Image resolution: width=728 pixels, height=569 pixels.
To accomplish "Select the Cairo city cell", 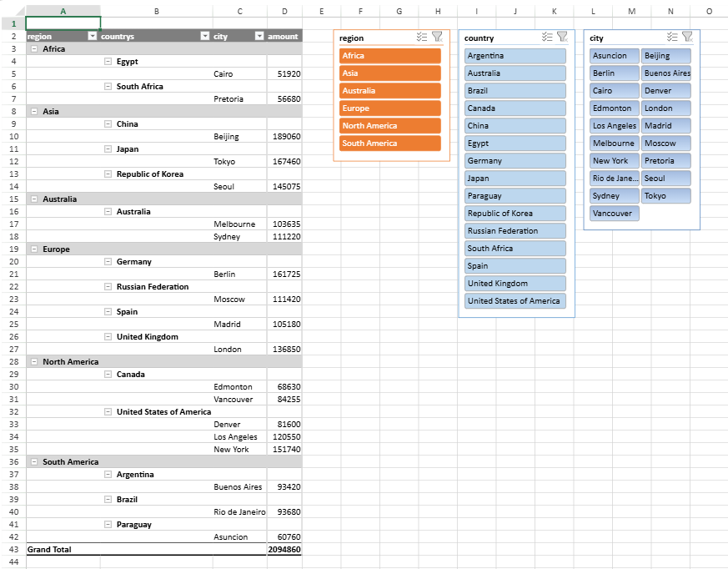I will click(240, 74).
